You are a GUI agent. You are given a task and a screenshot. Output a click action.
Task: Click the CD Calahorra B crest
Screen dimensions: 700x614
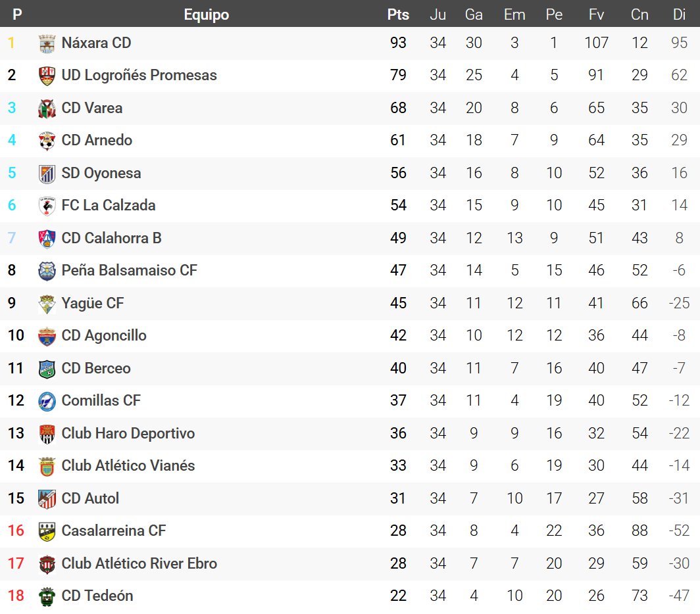click(x=47, y=238)
